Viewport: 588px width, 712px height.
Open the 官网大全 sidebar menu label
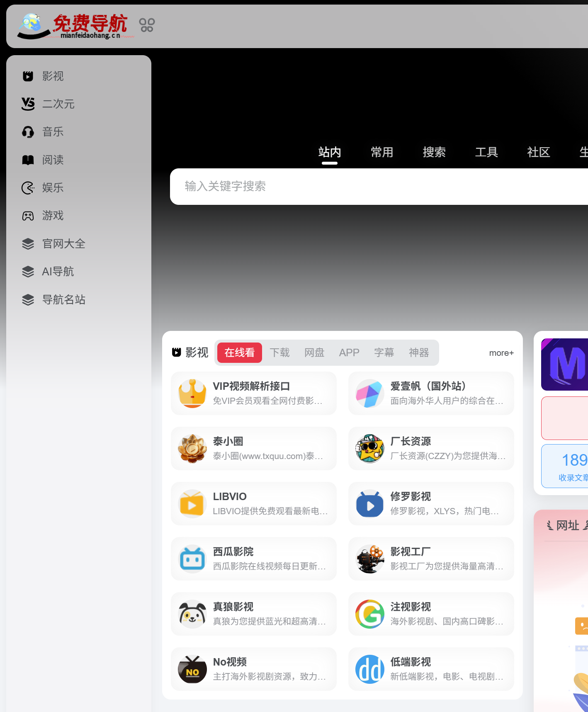coord(64,243)
